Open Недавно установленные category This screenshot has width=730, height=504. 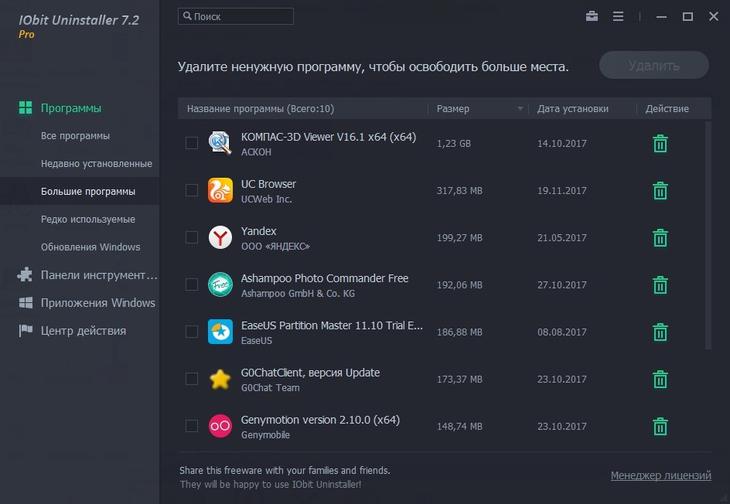[x=96, y=164]
